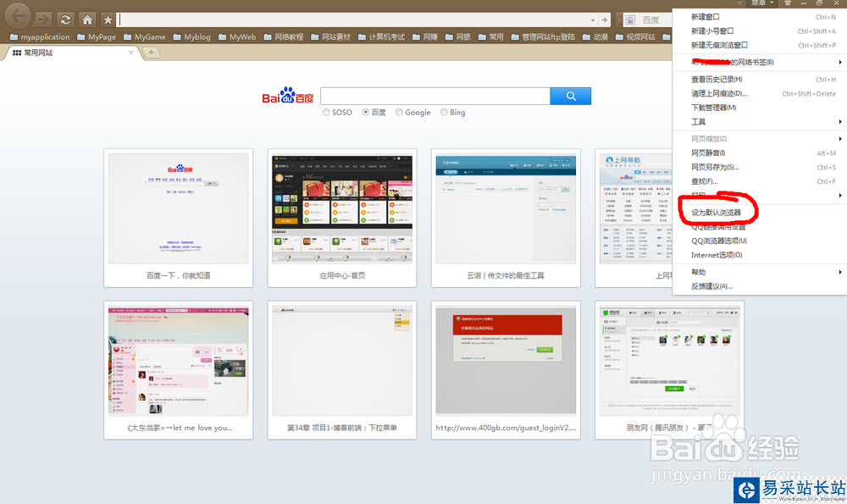Click the blue magnifier search button
The width and height of the screenshot is (847, 504).
(570, 97)
